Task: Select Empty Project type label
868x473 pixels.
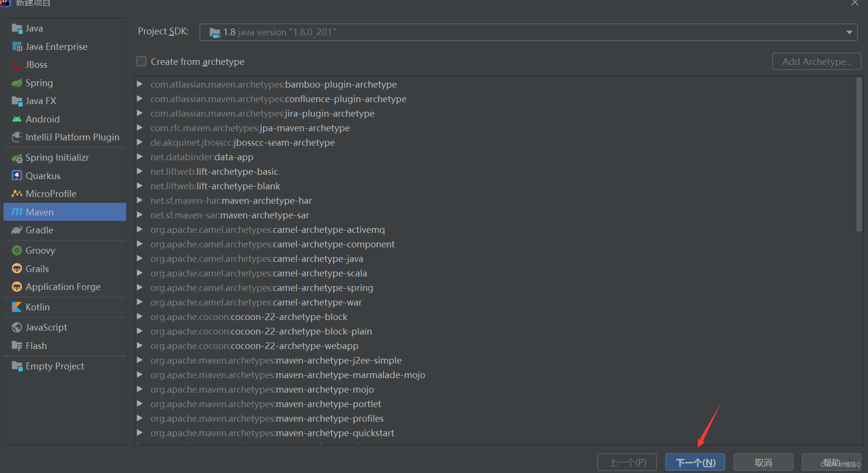Action: (x=55, y=366)
